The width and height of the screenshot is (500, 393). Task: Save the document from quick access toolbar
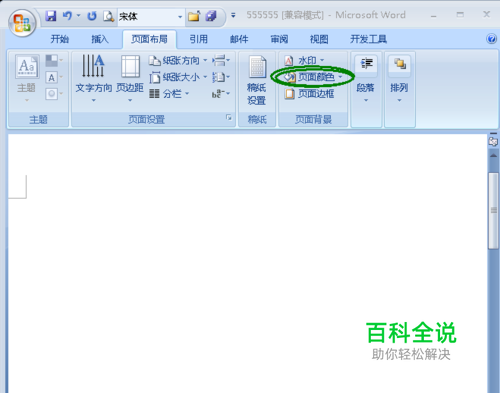[x=51, y=16]
